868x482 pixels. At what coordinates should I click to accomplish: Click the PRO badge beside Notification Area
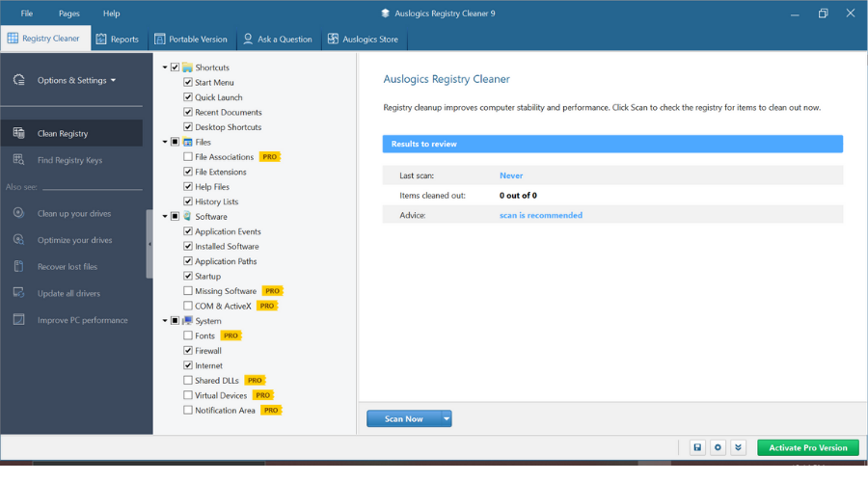pos(271,411)
